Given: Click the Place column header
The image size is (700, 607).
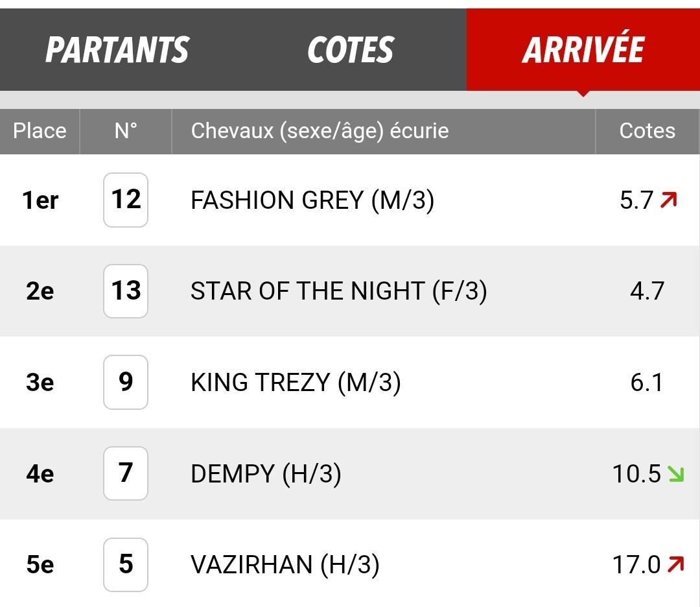Looking at the screenshot, I should click(40, 131).
